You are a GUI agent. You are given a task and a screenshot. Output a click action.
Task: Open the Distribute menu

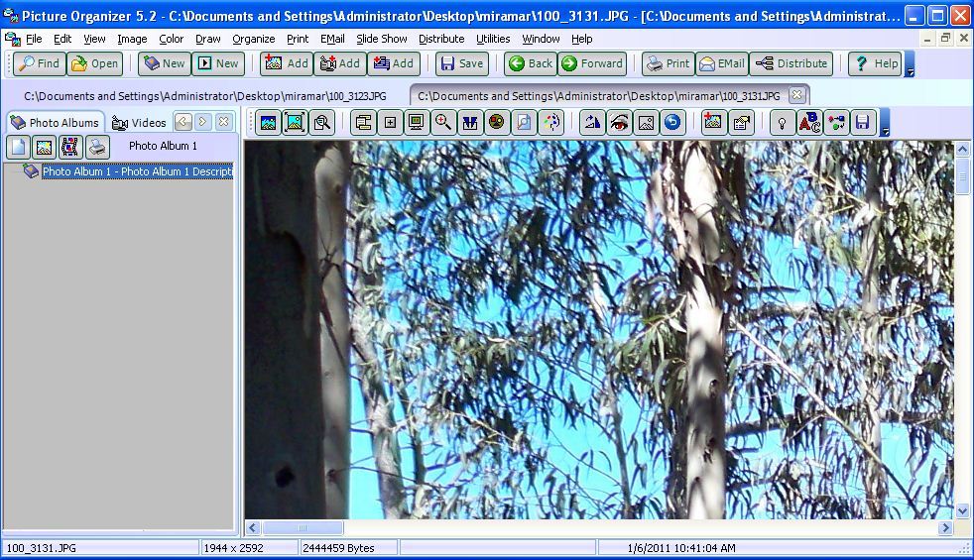pyautogui.click(x=441, y=39)
